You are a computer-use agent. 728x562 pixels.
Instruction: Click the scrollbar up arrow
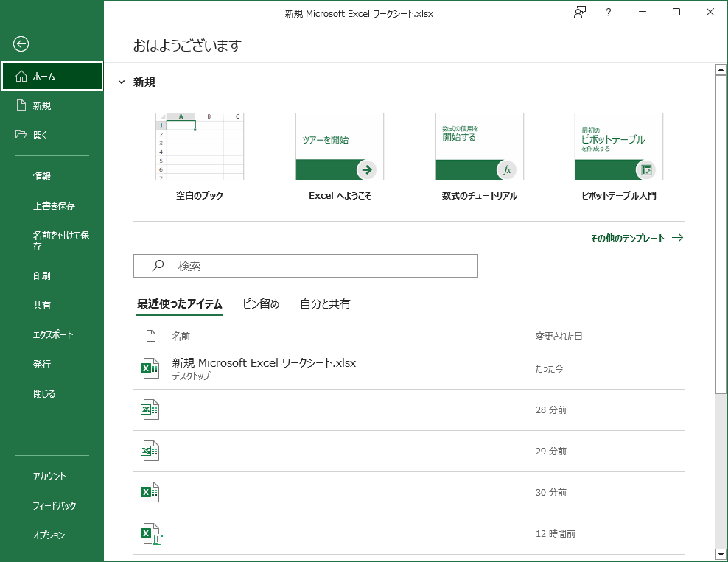pos(721,70)
